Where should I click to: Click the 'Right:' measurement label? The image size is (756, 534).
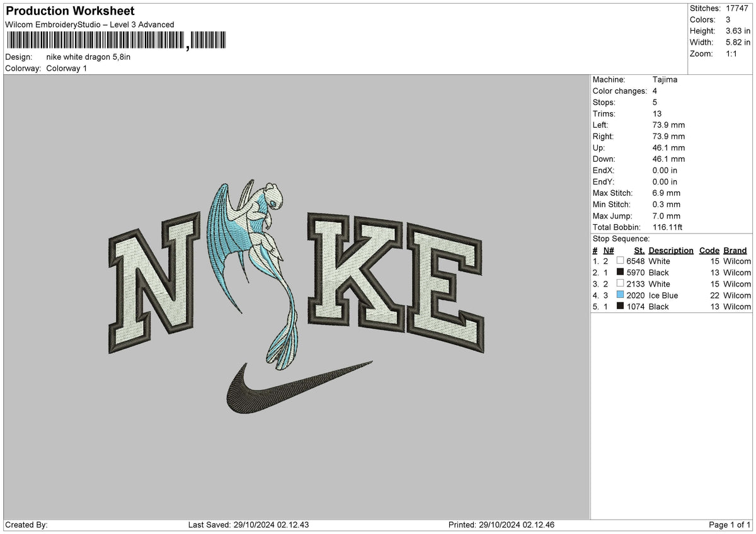coord(604,136)
